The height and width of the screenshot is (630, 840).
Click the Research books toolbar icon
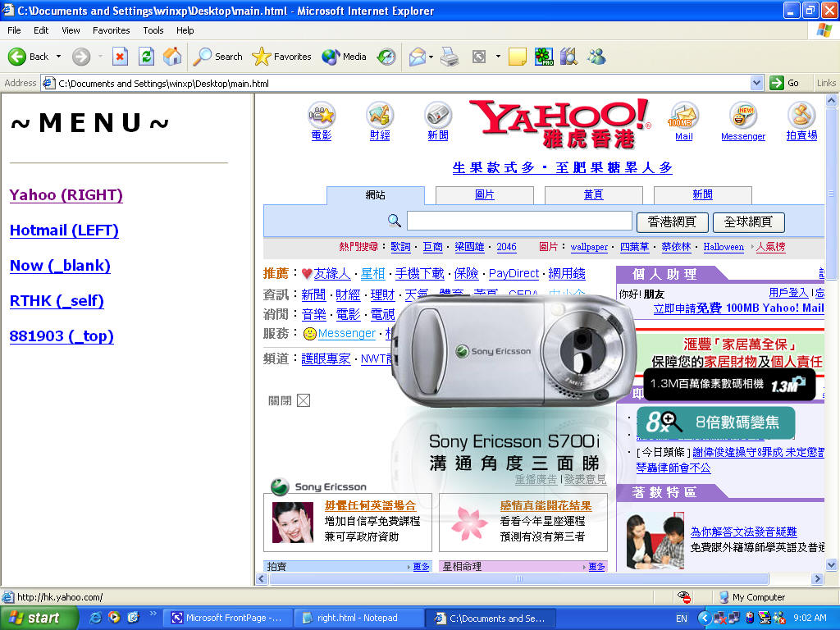point(569,57)
